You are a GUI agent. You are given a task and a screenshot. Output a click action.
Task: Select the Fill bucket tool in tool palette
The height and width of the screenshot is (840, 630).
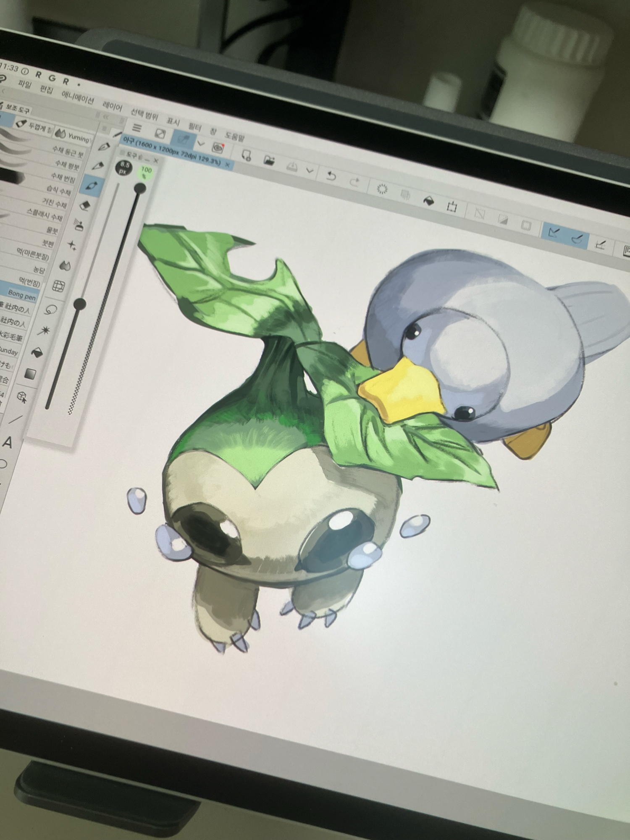[37, 352]
